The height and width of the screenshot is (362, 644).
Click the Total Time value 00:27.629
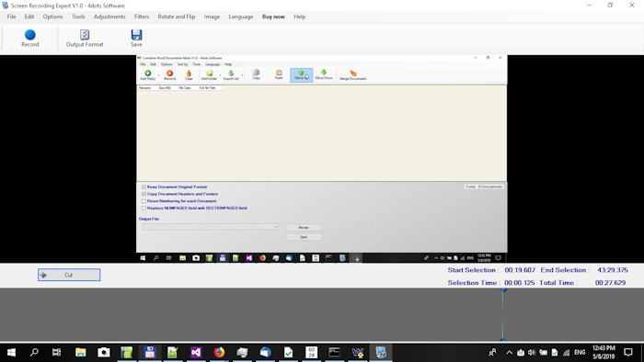(x=610, y=283)
